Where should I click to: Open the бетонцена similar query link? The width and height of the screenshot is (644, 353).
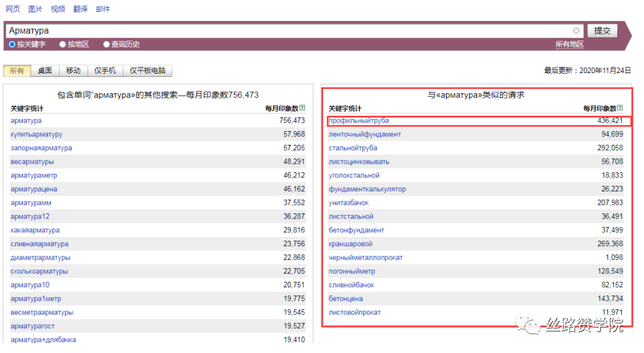point(346,299)
